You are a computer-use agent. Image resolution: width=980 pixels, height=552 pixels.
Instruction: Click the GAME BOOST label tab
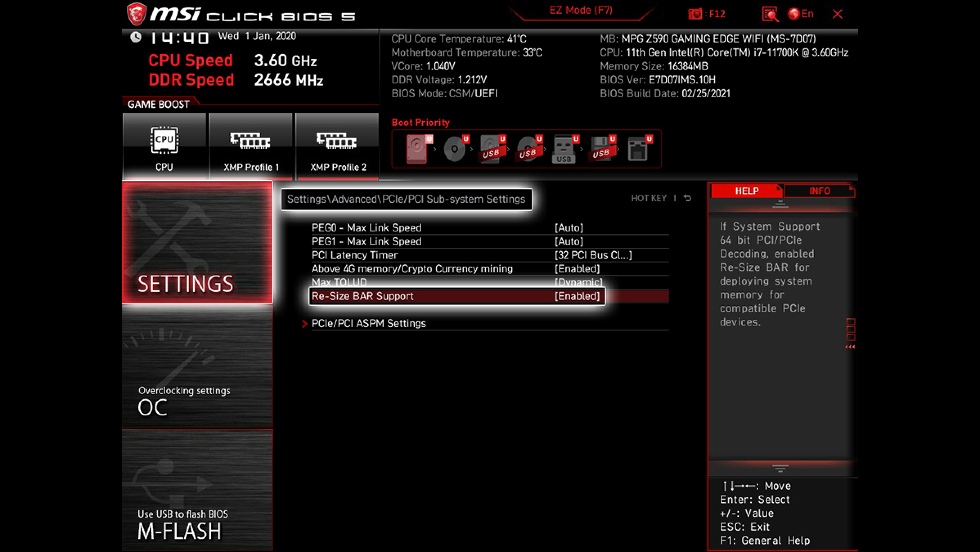[x=159, y=104]
